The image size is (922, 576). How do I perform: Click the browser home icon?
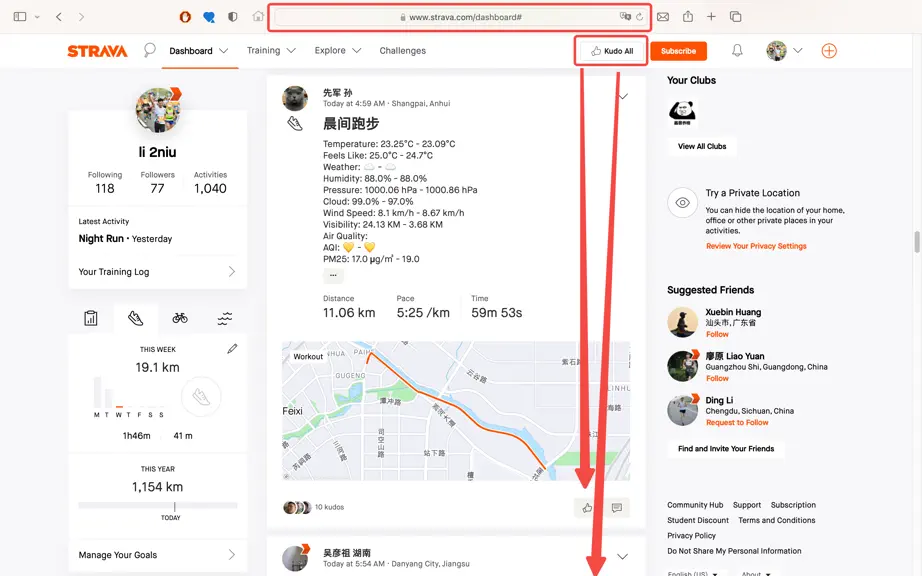258,16
